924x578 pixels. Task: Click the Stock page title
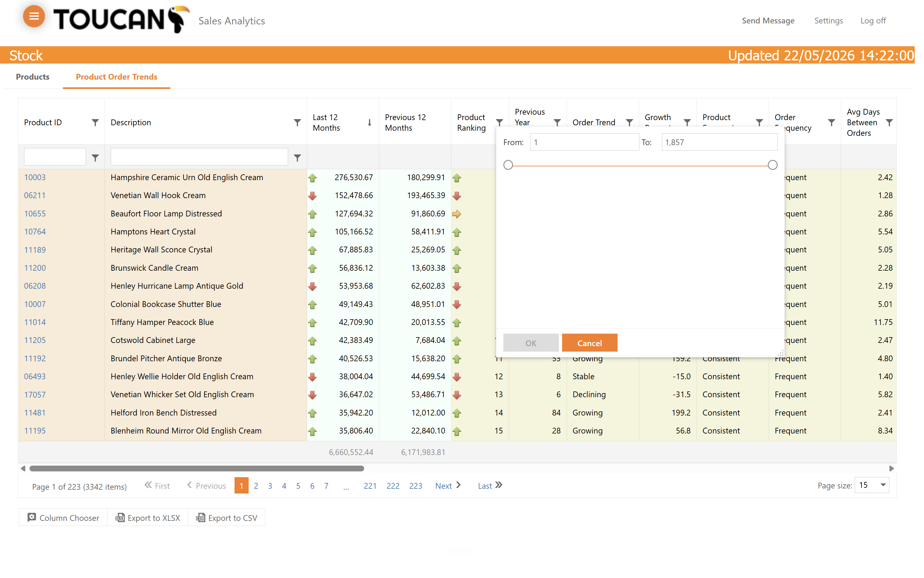(26, 56)
